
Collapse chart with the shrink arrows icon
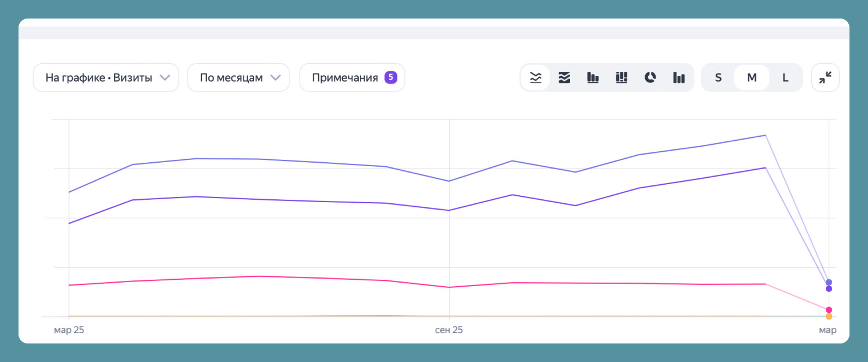click(826, 78)
